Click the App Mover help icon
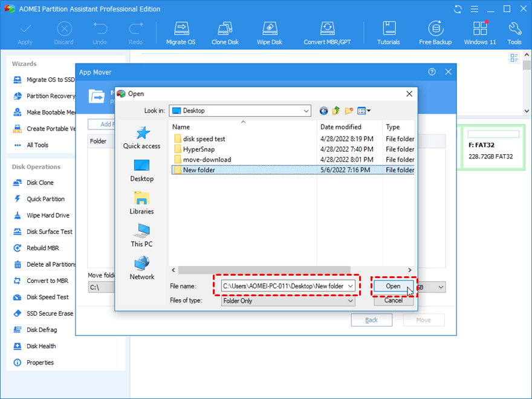This screenshot has height=399, width=532. [432, 72]
